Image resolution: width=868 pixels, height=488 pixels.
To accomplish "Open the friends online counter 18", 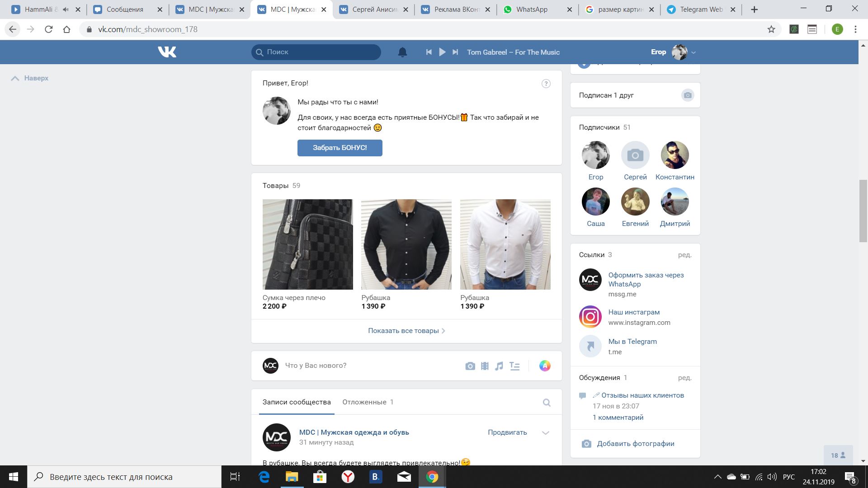I will [x=838, y=455].
